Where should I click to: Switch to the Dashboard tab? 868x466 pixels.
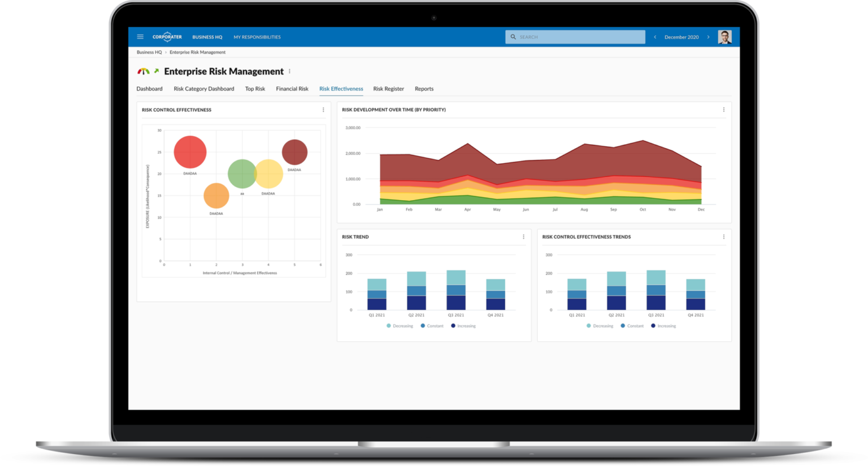149,89
